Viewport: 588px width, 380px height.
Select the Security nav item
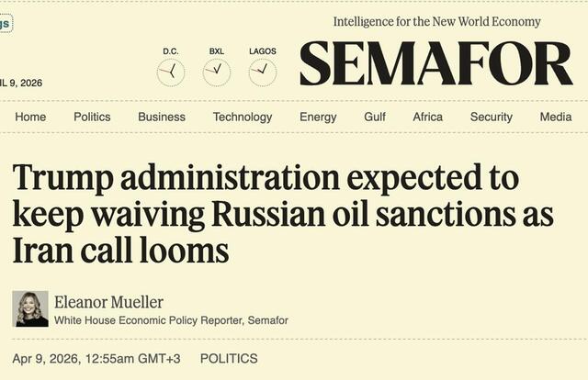pos(492,117)
